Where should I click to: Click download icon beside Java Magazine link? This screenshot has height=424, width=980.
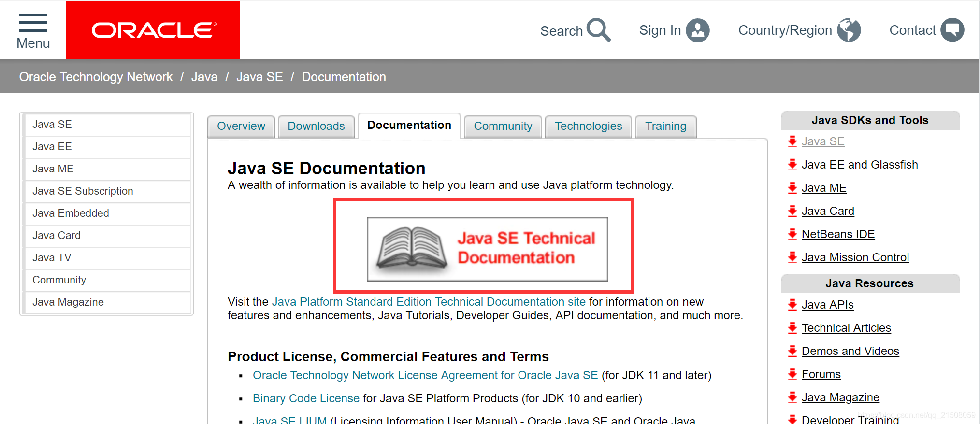point(793,397)
